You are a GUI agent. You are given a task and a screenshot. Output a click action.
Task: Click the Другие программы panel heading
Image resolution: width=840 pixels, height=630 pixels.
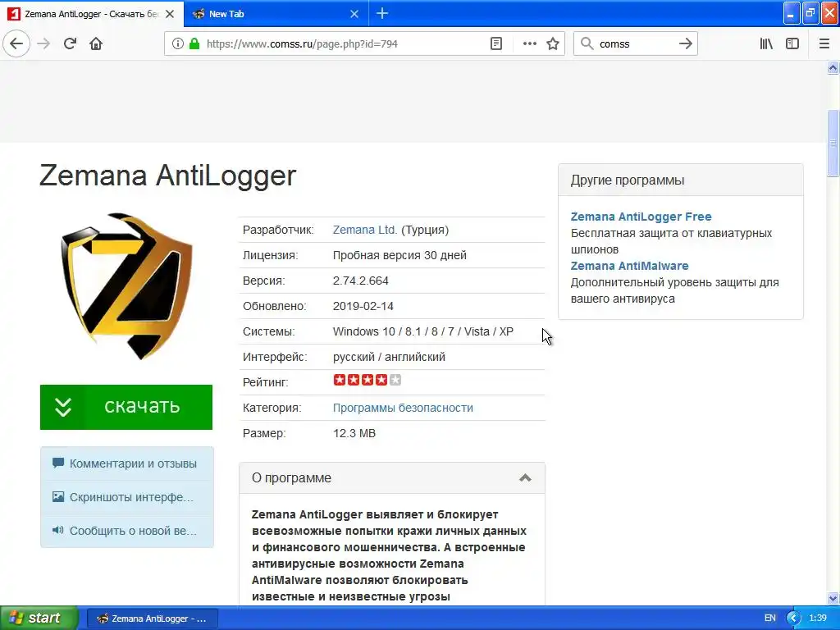click(x=628, y=180)
